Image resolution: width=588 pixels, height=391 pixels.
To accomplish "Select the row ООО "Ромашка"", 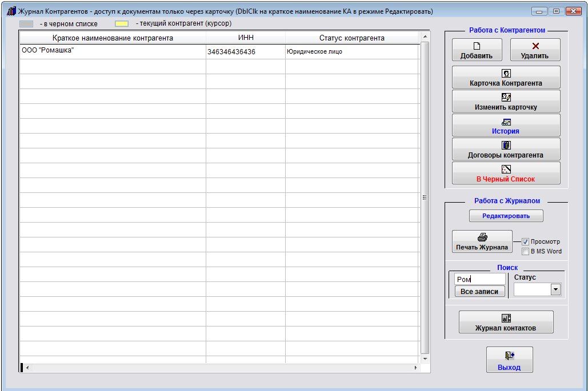I will click(219, 52).
